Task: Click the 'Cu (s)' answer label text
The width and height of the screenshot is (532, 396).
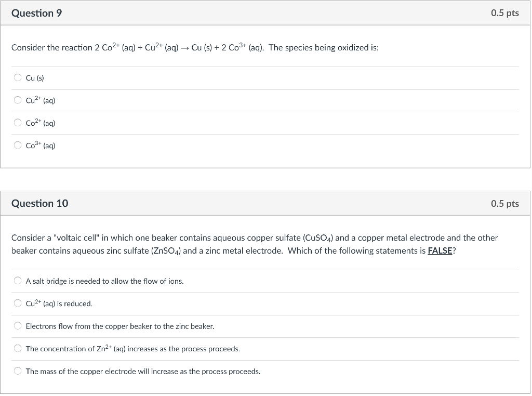Action: 35,78
